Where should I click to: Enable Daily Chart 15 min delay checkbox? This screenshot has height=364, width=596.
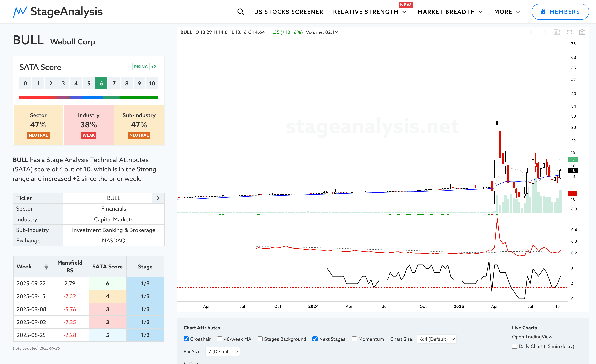[514, 346]
